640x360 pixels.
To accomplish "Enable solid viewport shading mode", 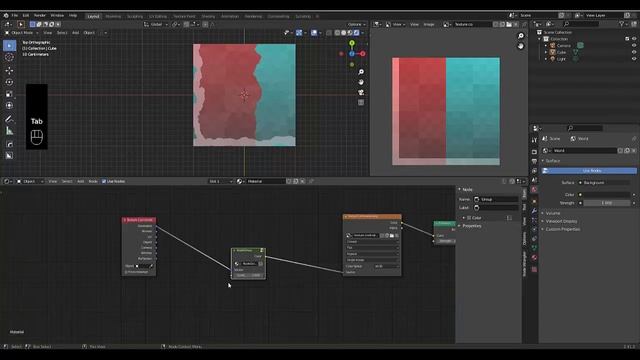I will [x=344, y=33].
